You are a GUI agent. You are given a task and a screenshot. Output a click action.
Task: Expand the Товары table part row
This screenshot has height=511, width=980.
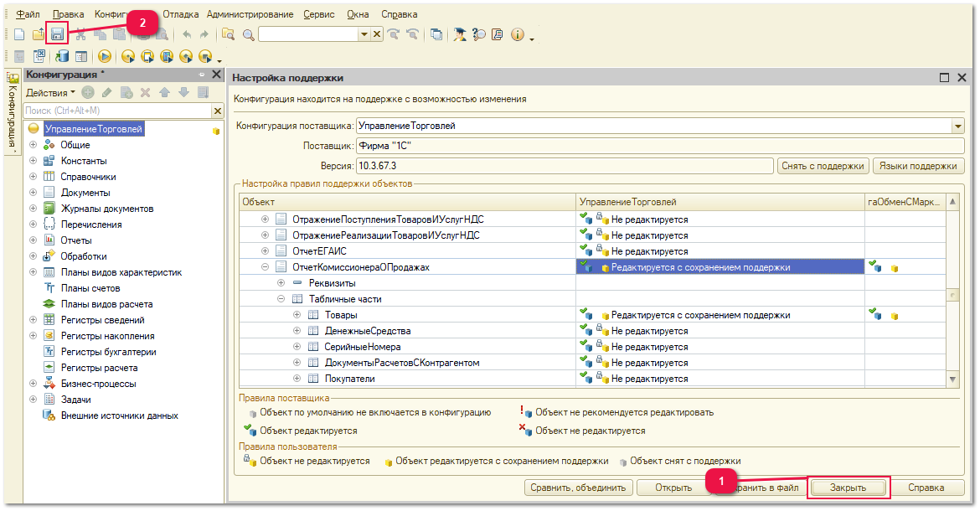pos(297,315)
